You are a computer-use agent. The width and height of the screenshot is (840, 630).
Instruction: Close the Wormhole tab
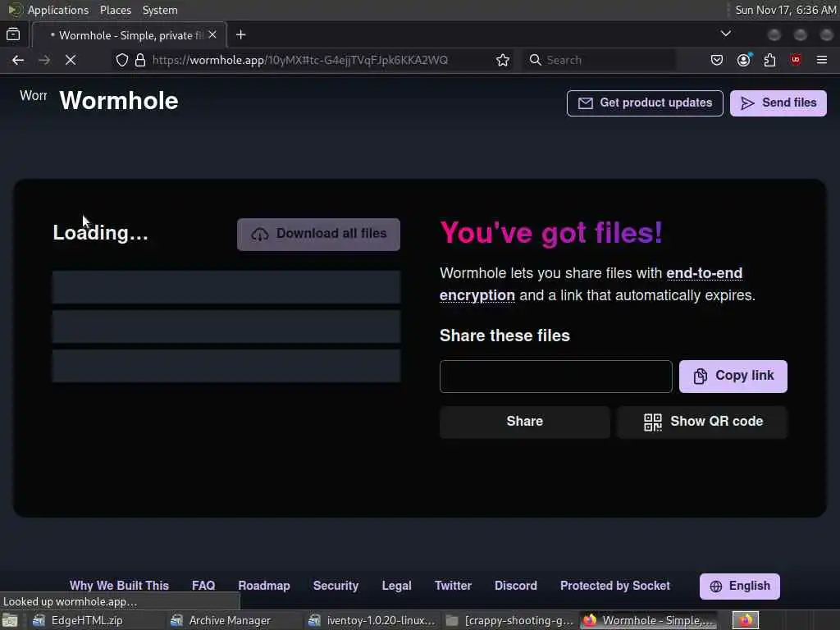[212, 34]
